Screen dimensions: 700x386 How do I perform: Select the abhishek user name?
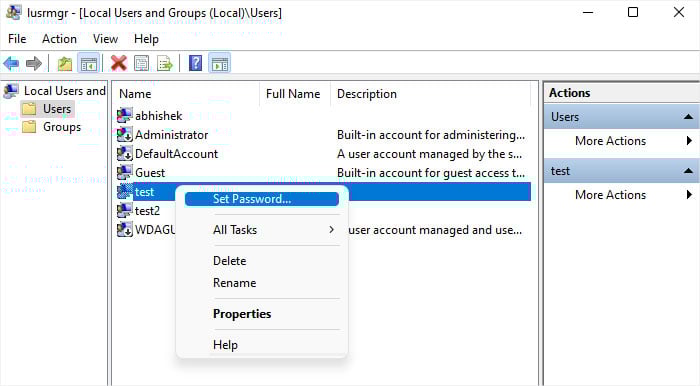(x=158, y=116)
